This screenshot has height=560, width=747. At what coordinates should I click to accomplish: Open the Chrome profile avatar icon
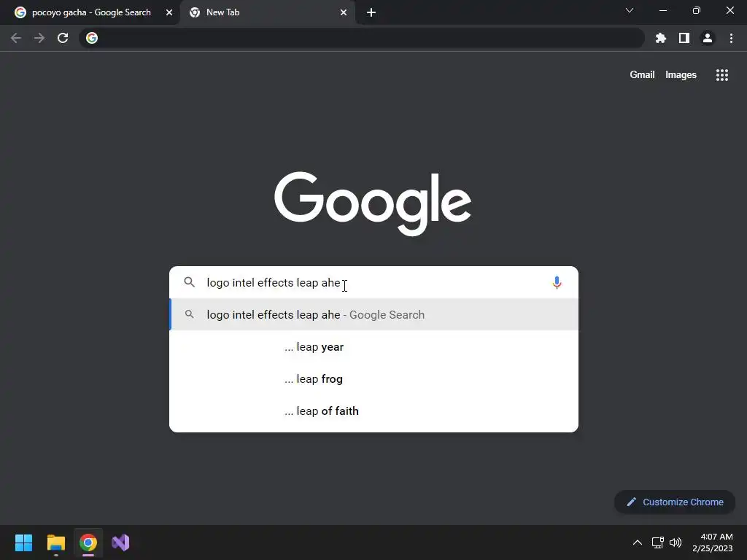point(708,38)
